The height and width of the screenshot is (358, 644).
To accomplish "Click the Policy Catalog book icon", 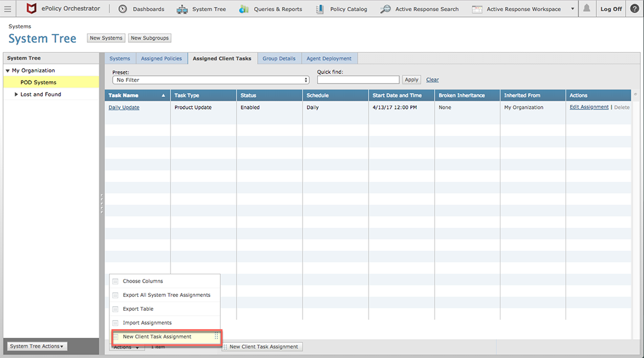I will [319, 9].
